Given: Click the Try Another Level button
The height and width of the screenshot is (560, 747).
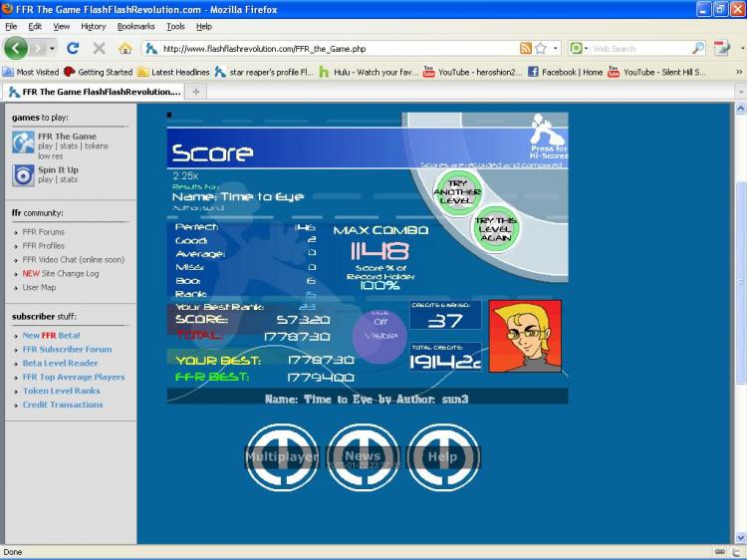Looking at the screenshot, I should coord(457,191).
